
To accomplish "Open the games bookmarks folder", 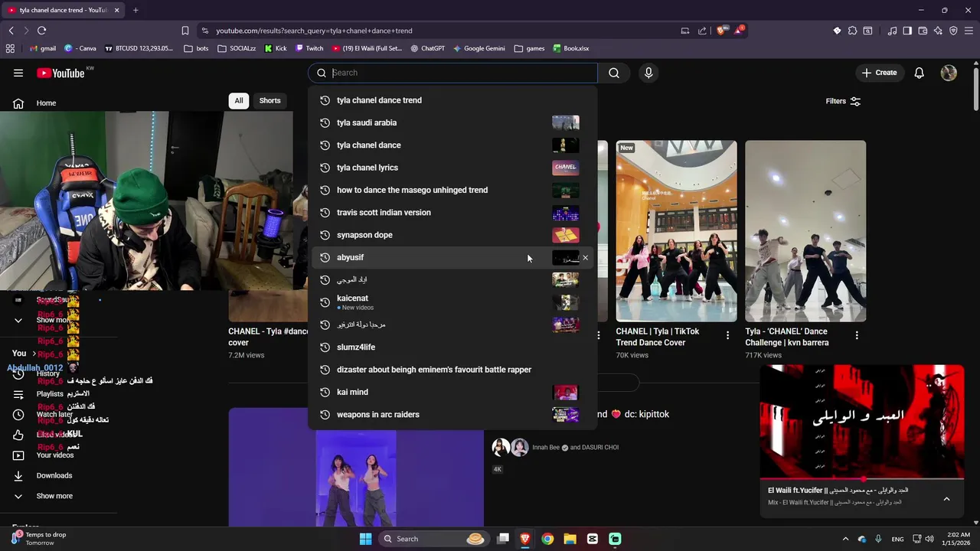I will coord(530,48).
